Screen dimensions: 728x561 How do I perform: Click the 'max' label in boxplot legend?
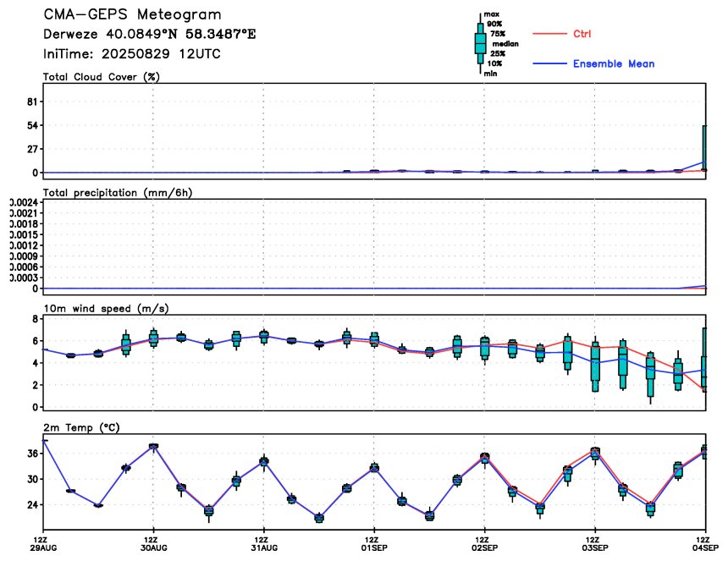pyautogui.click(x=491, y=14)
